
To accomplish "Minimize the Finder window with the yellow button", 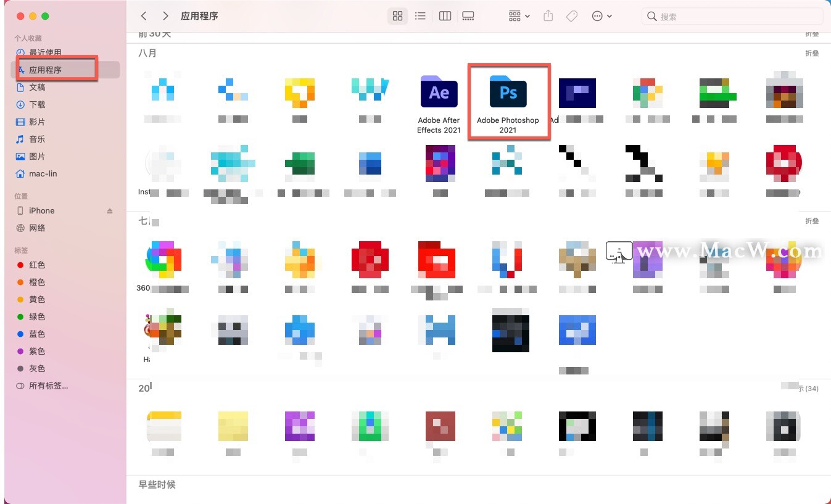I will point(33,16).
